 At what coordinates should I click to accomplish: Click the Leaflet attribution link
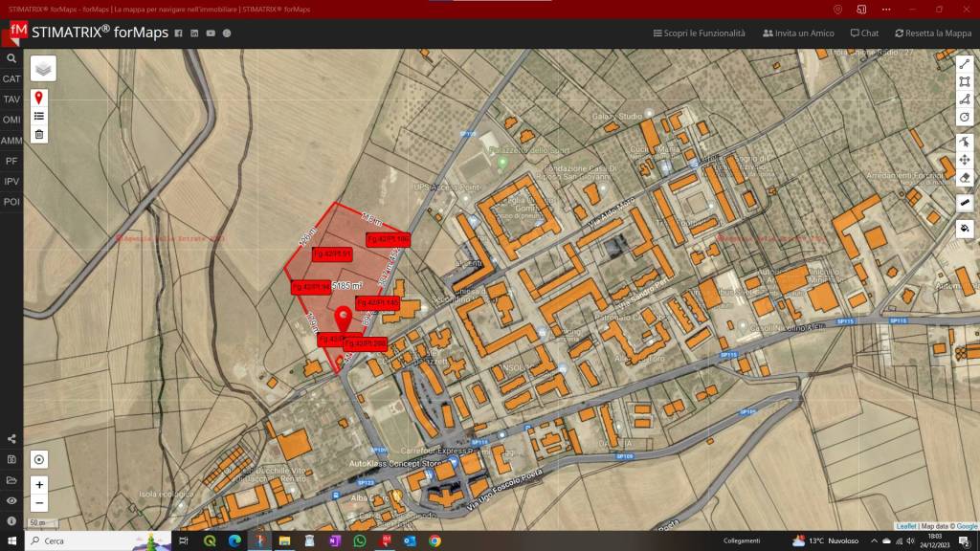[905, 527]
